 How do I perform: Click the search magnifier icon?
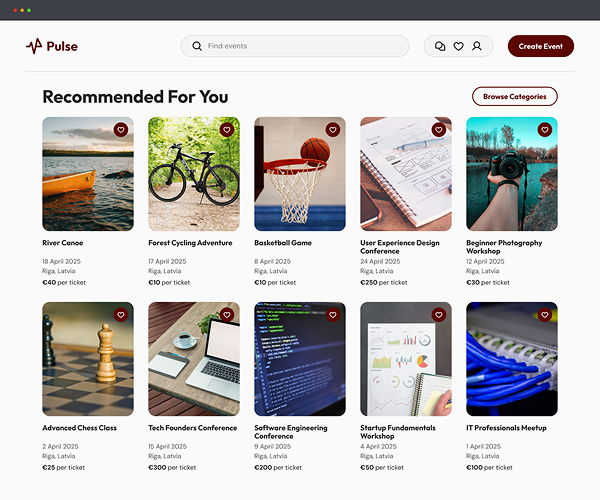(197, 46)
